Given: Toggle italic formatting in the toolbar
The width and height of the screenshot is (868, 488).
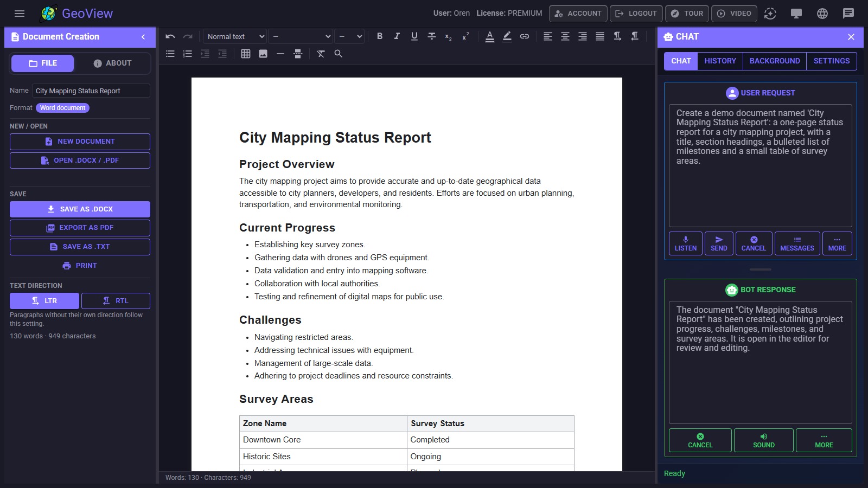Looking at the screenshot, I should pyautogui.click(x=397, y=36).
